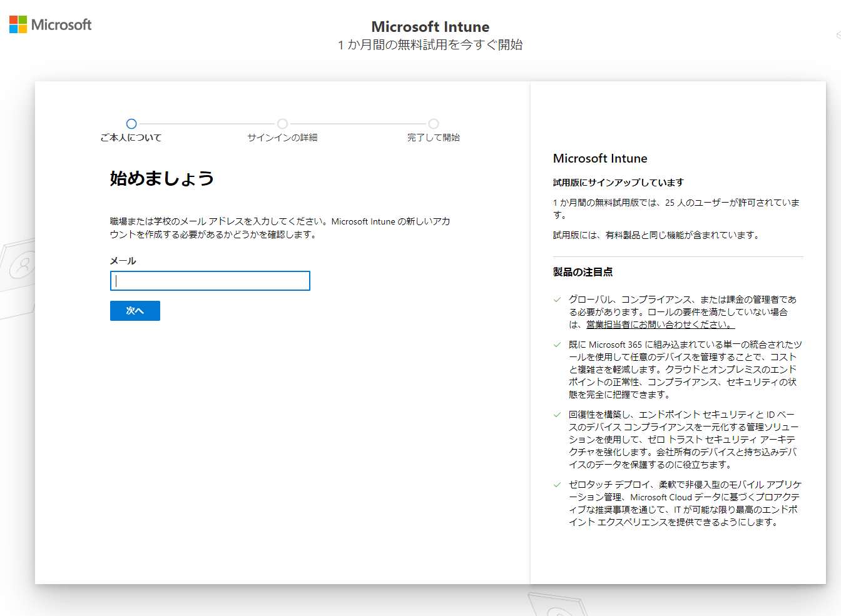This screenshot has height=616, width=841.
Task: Click checkmark beside 既に Microsoft 365 bullet
Action: tap(557, 345)
